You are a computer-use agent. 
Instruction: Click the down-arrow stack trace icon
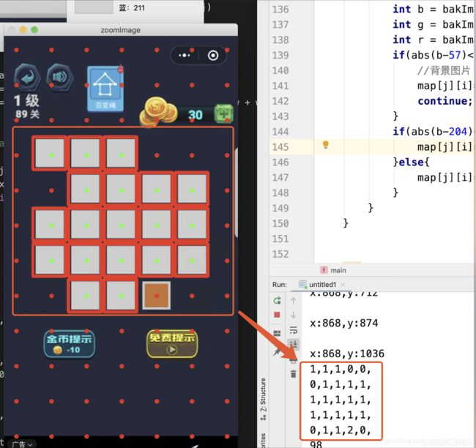tap(293, 315)
